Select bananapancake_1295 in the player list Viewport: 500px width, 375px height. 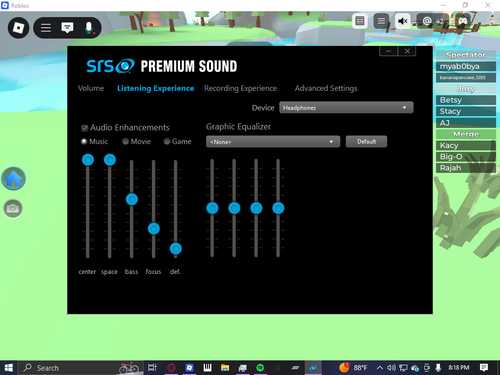466,78
